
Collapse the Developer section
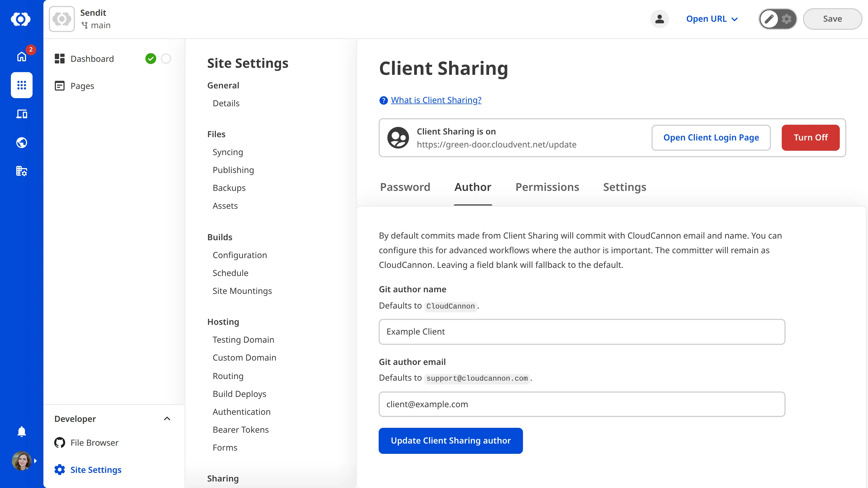[167, 419]
